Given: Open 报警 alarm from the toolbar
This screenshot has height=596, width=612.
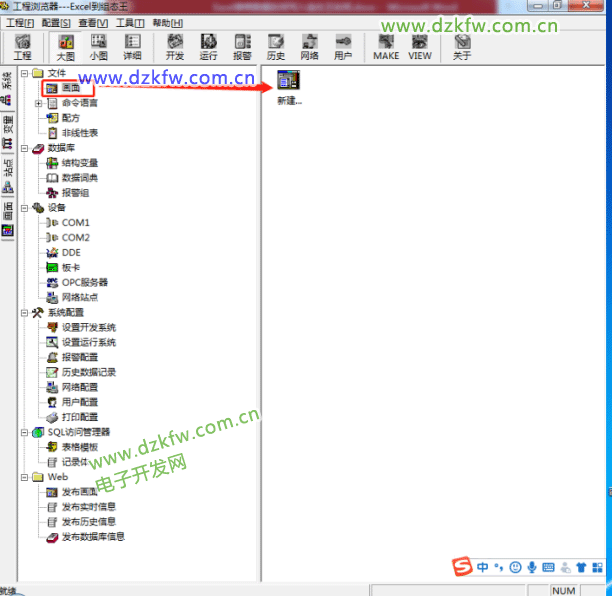Looking at the screenshot, I should coord(242,47).
